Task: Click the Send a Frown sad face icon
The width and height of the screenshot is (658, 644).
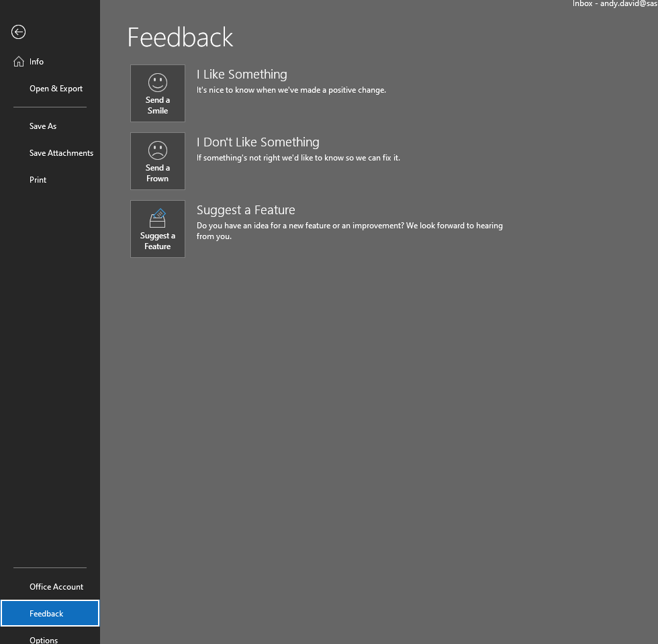Action: [x=157, y=150]
